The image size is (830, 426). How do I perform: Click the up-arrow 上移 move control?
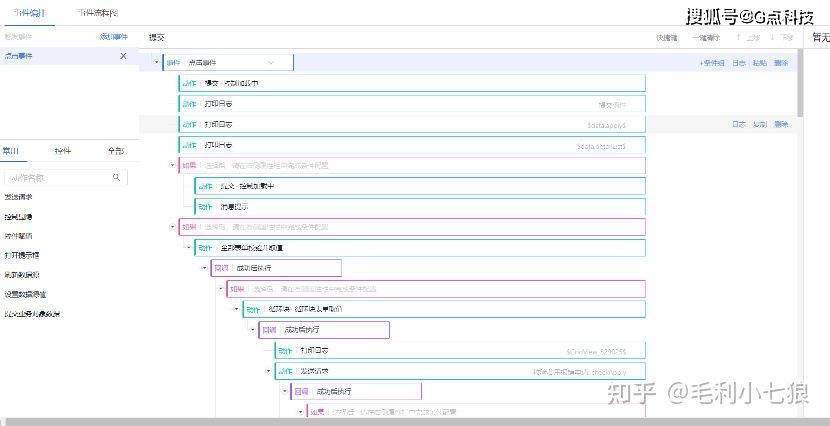point(748,38)
